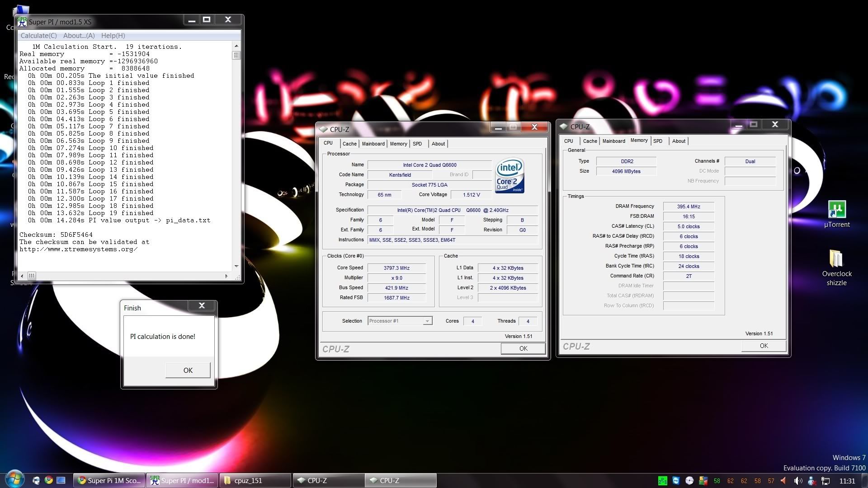This screenshot has height=488, width=868.
Task: Open the µTorrent desktop shortcut
Action: [837, 214]
